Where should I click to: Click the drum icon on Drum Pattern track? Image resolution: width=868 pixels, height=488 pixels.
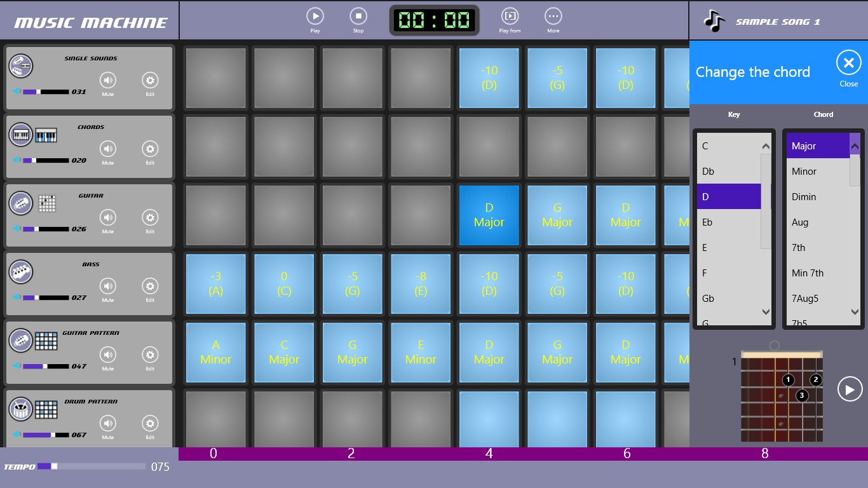pyautogui.click(x=21, y=409)
